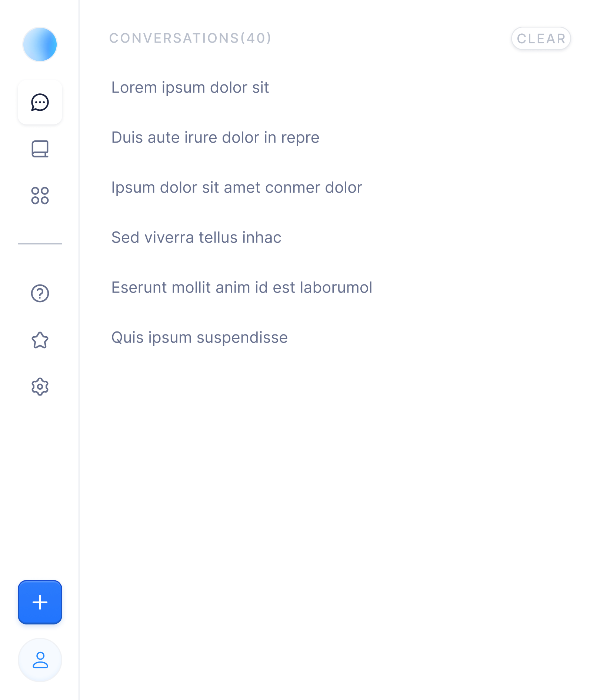Select 'Duis aute irure dolor in repre'

click(215, 137)
